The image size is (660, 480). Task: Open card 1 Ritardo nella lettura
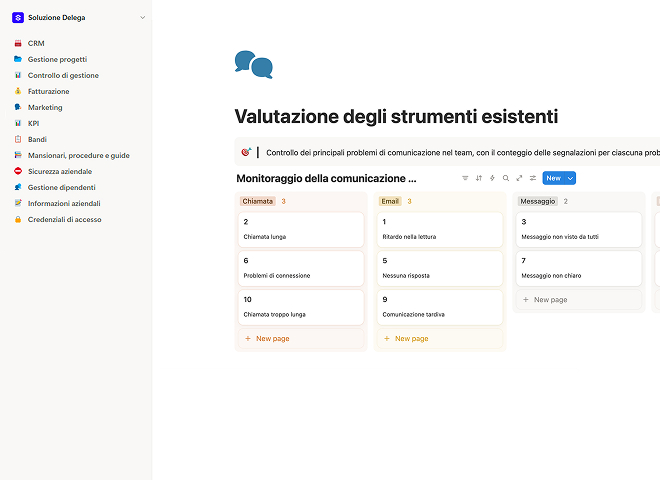click(440, 229)
